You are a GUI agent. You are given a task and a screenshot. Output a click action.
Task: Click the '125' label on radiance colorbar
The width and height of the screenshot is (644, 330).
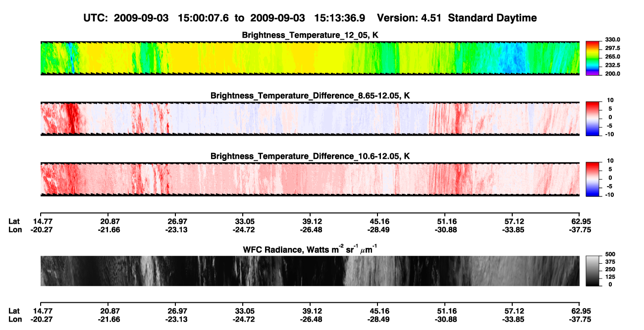click(x=610, y=277)
